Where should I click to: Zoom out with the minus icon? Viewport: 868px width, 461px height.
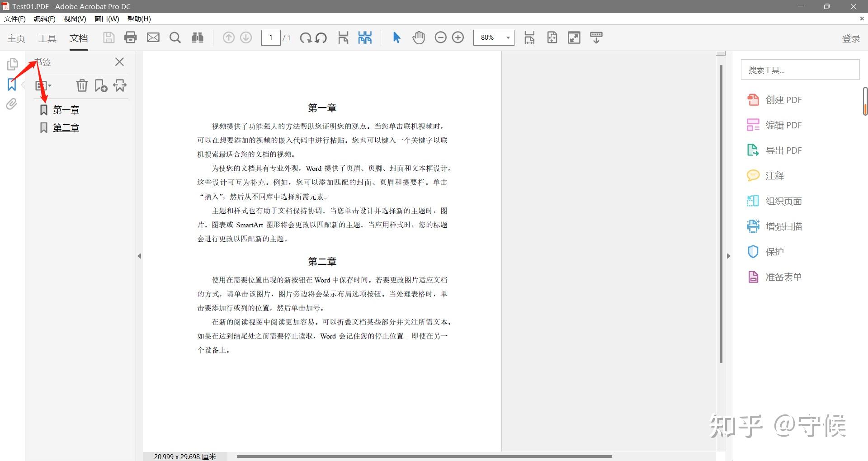click(x=440, y=38)
